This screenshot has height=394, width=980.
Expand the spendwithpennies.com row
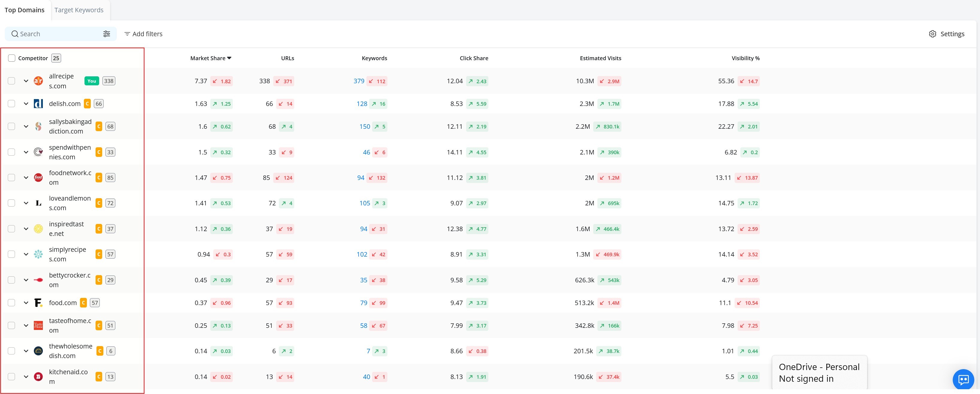(26, 152)
